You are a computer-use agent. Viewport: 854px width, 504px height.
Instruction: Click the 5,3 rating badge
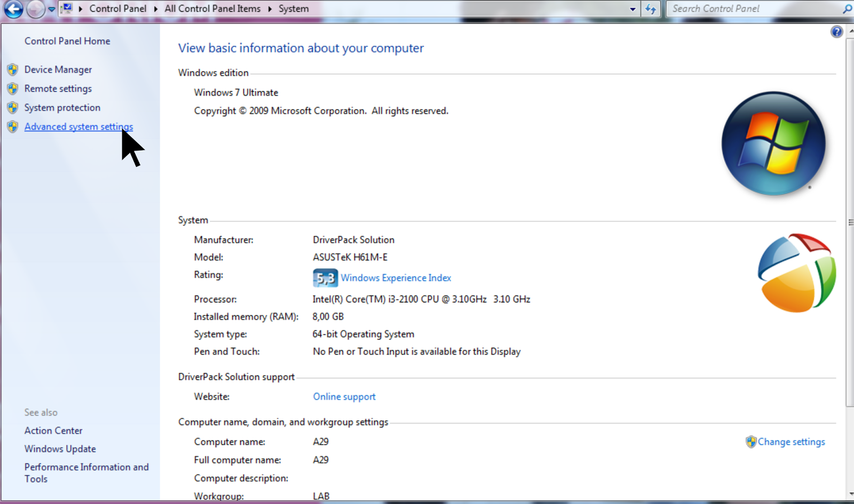click(325, 278)
